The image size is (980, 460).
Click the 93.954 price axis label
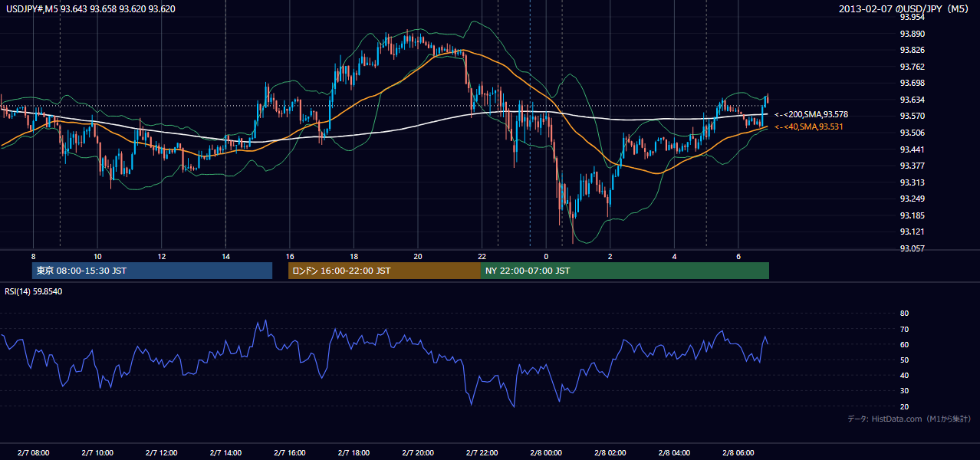click(x=913, y=17)
